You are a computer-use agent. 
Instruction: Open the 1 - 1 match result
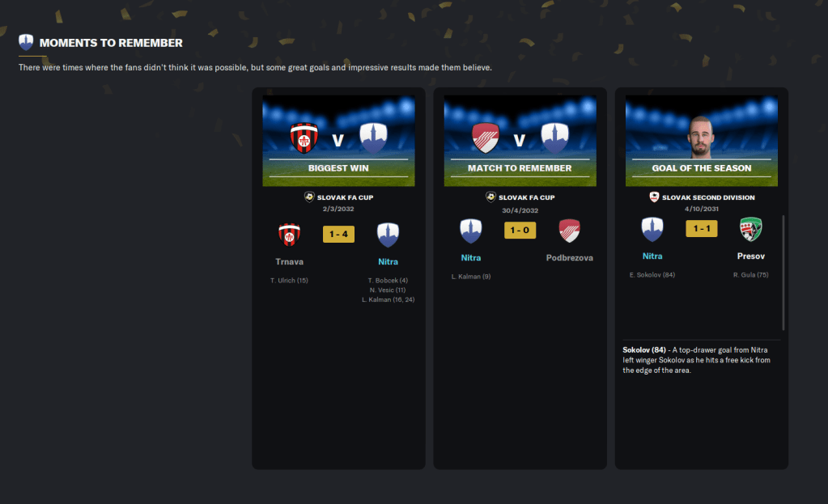701,228
